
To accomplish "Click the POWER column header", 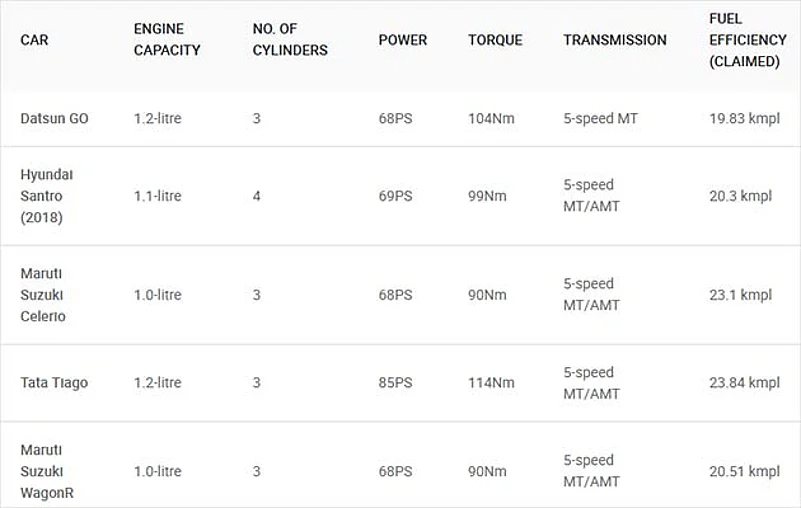I will (x=402, y=40).
